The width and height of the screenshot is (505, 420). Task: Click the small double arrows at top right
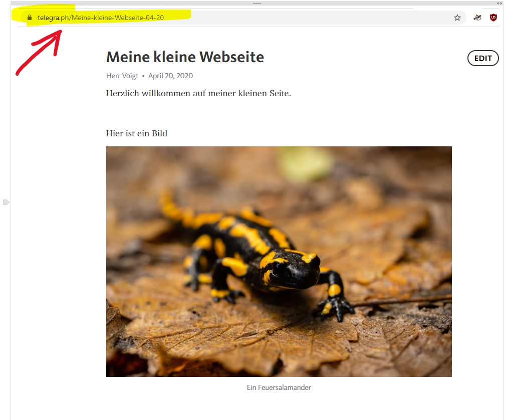coord(499,3)
